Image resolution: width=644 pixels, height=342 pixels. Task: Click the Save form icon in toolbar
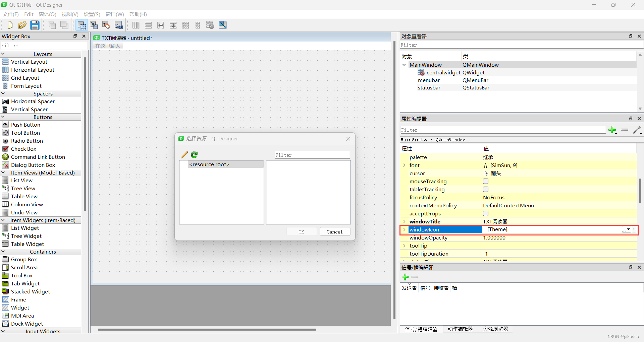point(35,25)
